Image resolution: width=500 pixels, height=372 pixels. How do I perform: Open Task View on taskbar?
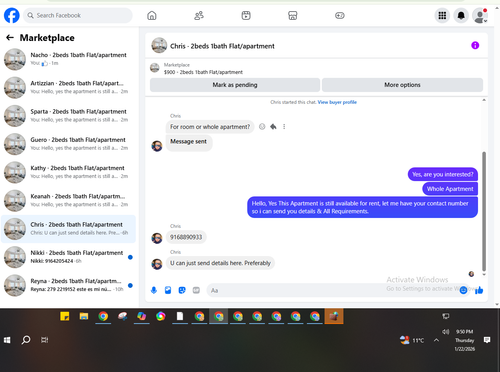44,340
